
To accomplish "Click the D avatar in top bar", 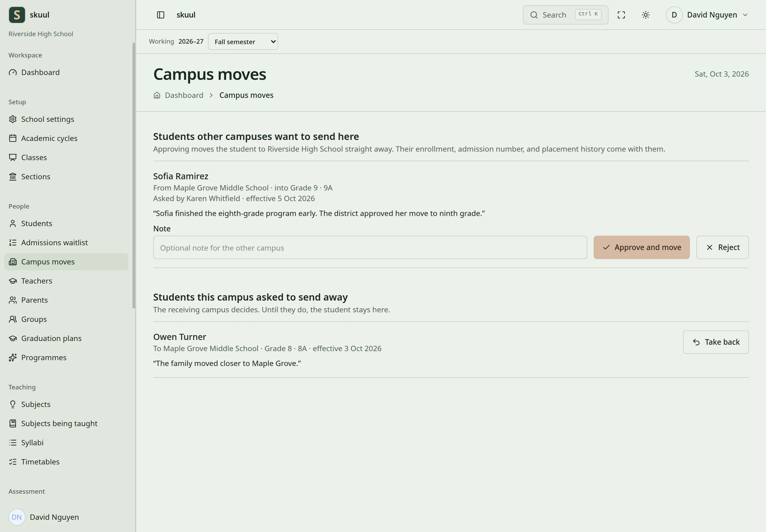I will 674,15.
